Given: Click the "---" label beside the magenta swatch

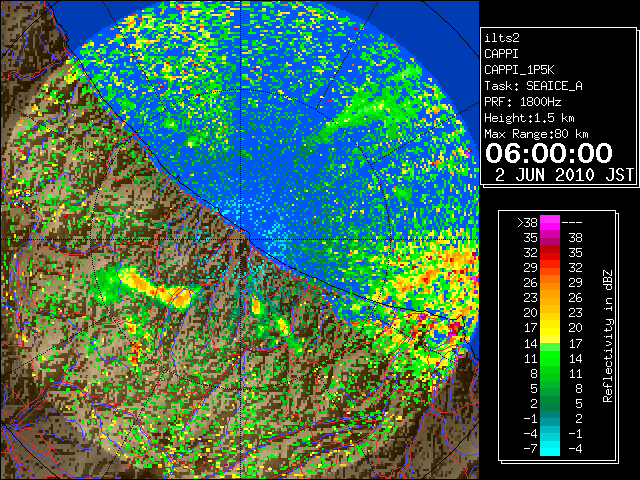Looking at the screenshot, I should coord(572,223).
